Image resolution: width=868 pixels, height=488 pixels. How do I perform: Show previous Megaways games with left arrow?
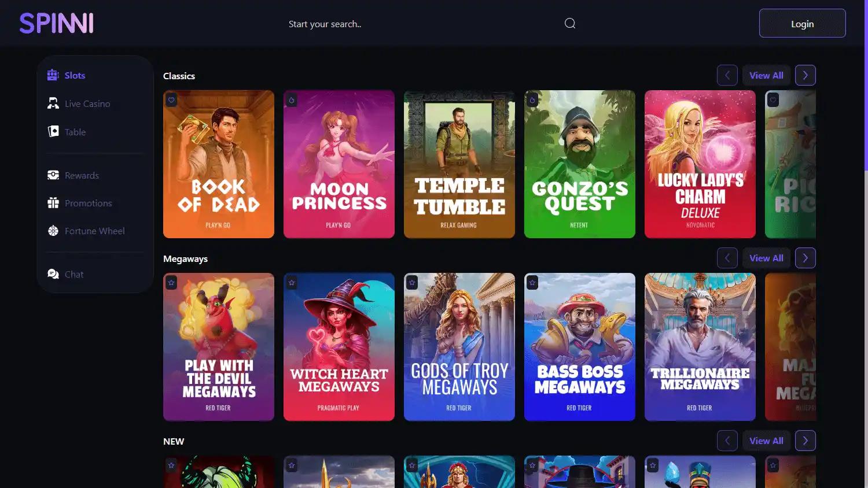tap(727, 258)
